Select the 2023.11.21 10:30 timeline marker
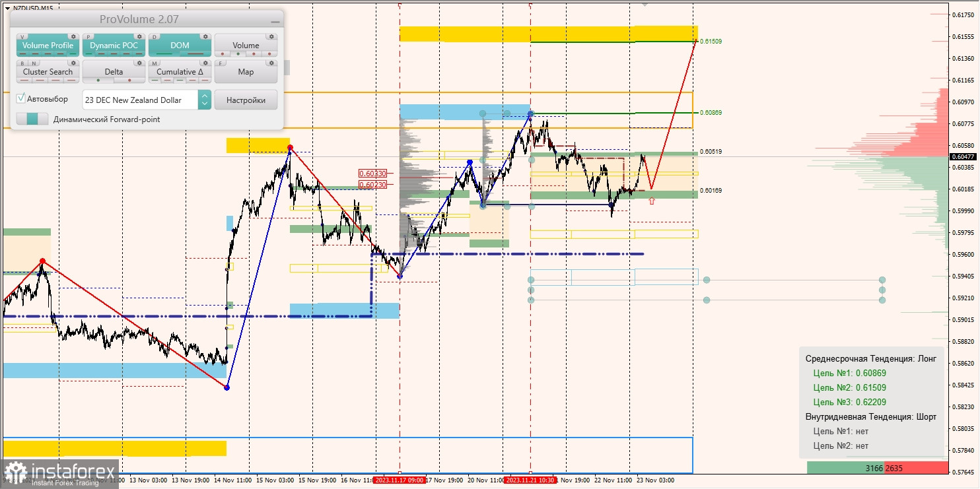The height and width of the screenshot is (489, 980). click(x=530, y=480)
